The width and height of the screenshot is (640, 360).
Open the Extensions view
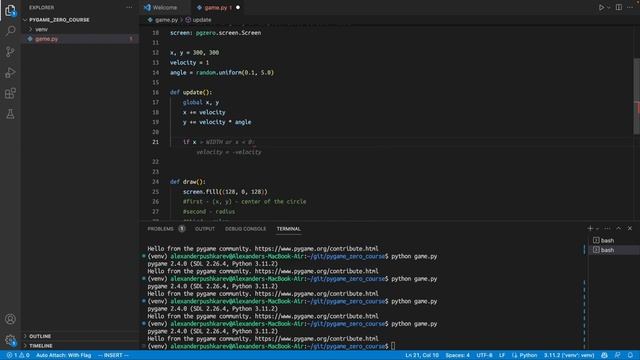point(10,93)
